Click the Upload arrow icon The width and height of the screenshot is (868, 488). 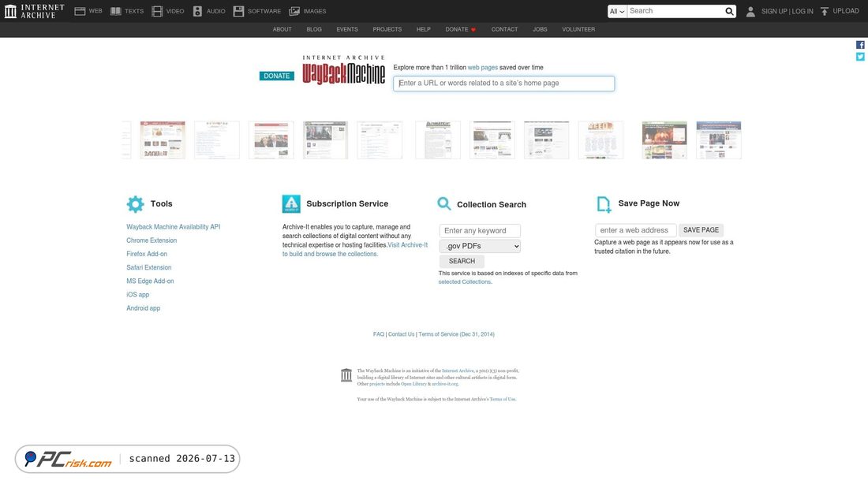click(825, 11)
